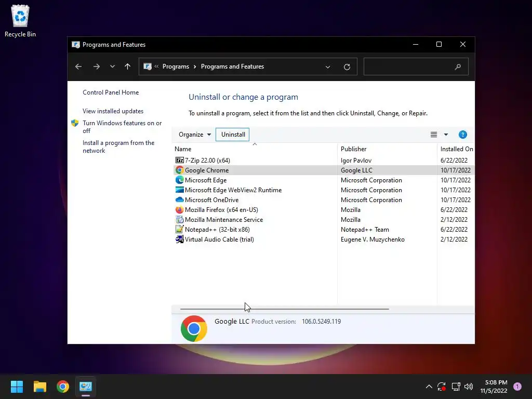Click the sync tray icon with red dot

tap(442, 387)
